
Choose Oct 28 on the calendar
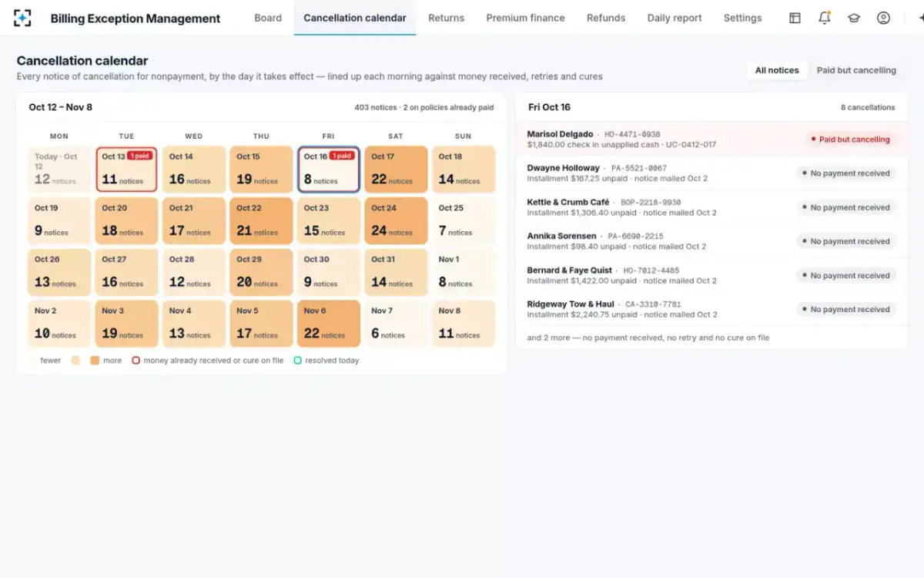pyautogui.click(x=194, y=273)
